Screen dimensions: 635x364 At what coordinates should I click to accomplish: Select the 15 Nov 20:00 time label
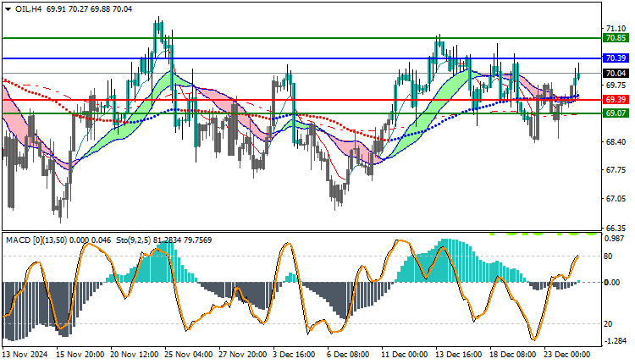pos(80,355)
